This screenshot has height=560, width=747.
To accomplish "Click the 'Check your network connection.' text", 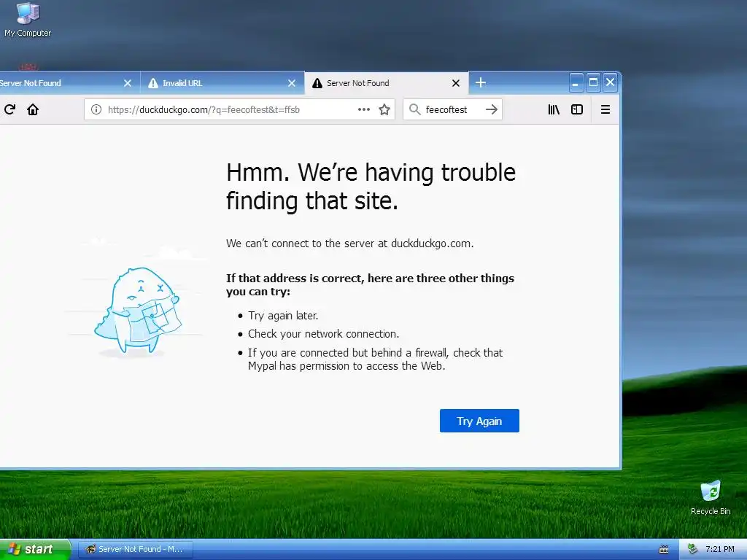I will [x=323, y=334].
